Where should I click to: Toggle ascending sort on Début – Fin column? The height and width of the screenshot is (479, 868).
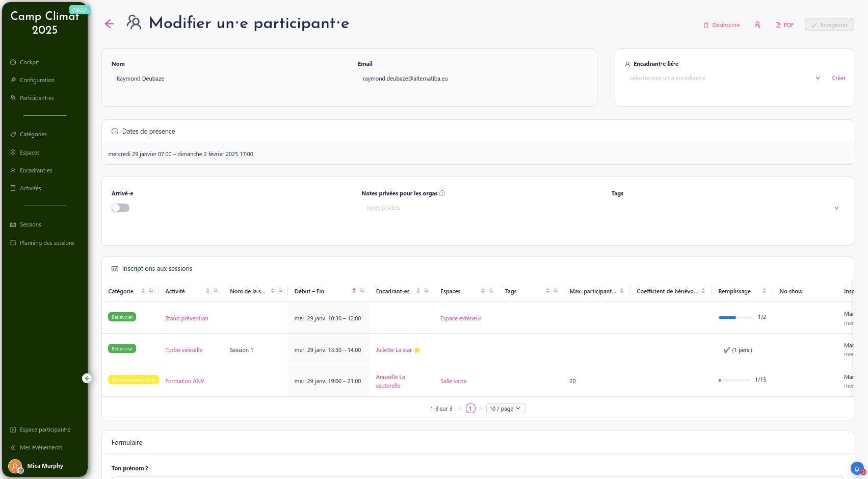(354, 288)
